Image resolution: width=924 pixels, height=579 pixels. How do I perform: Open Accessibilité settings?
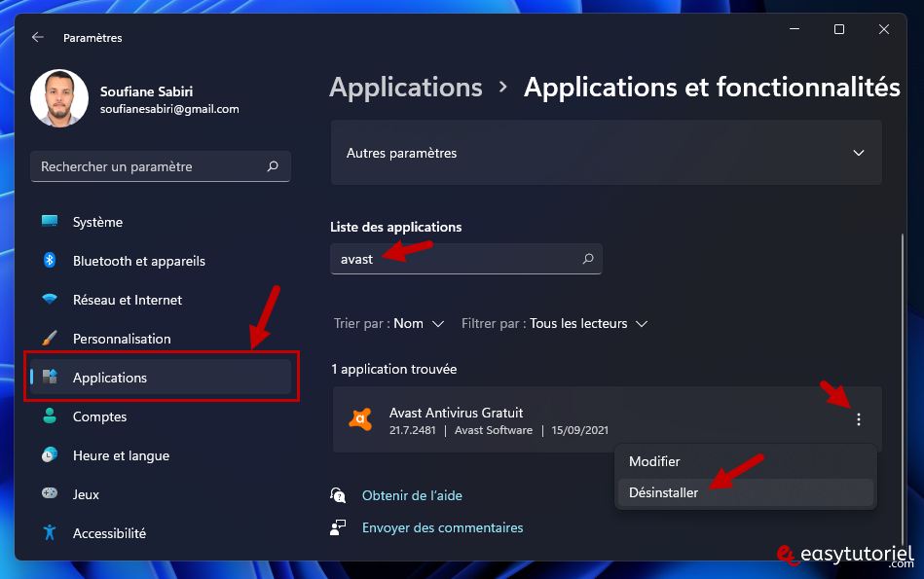(161, 533)
